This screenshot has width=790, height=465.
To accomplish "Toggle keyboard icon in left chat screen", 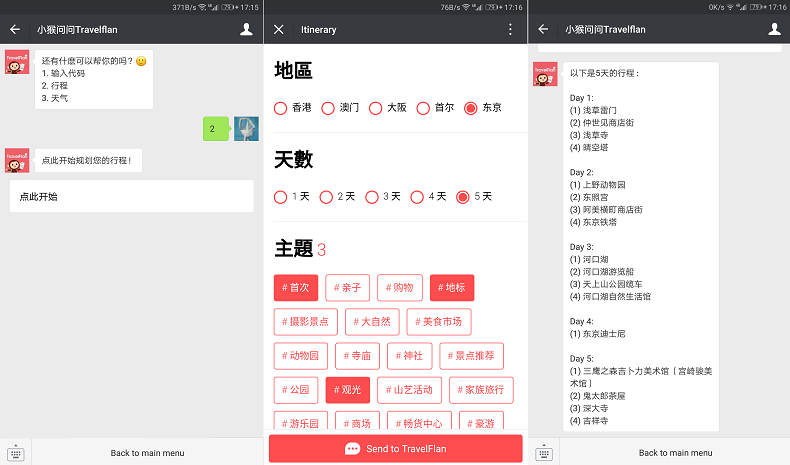I will coord(16,453).
